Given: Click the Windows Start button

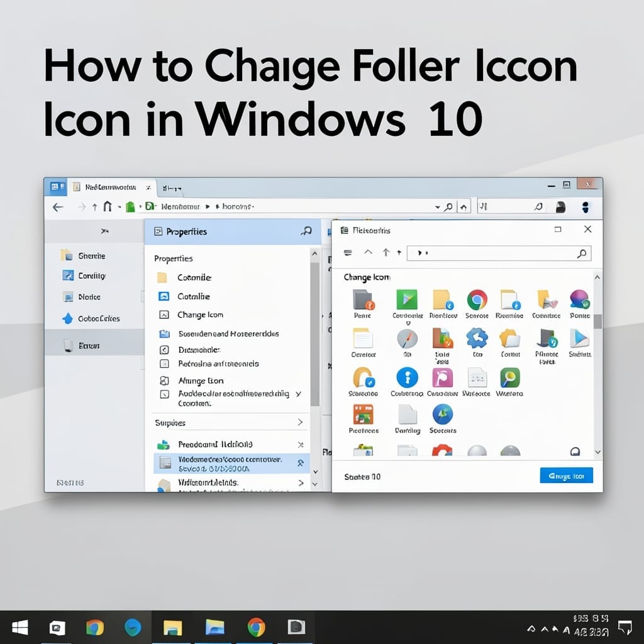Looking at the screenshot, I should coord(19,627).
